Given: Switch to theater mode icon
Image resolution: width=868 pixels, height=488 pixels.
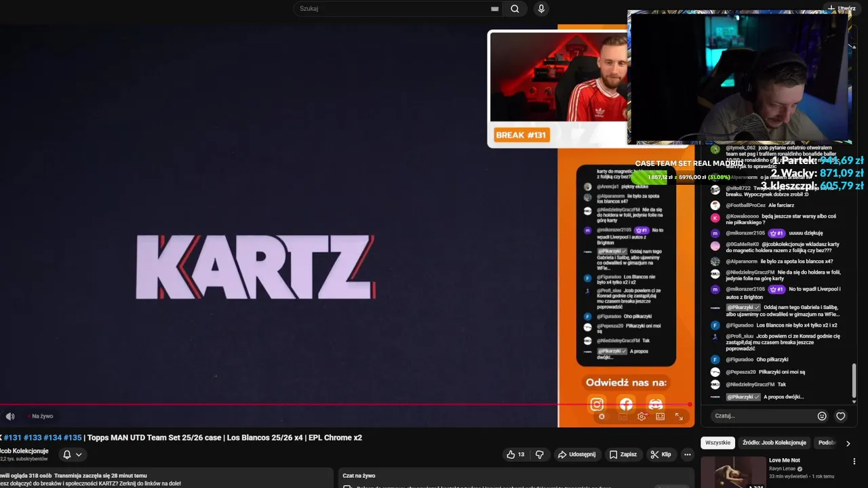Looking at the screenshot, I should point(660,417).
